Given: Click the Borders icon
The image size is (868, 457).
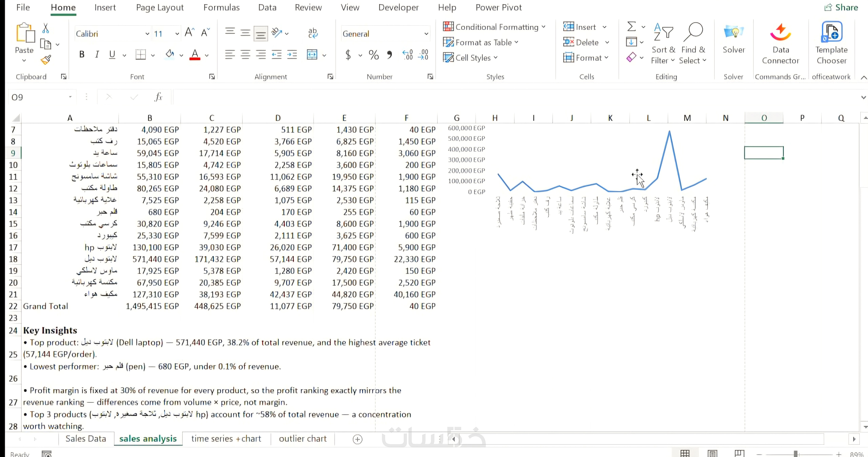Looking at the screenshot, I should click(x=141, y=55).
